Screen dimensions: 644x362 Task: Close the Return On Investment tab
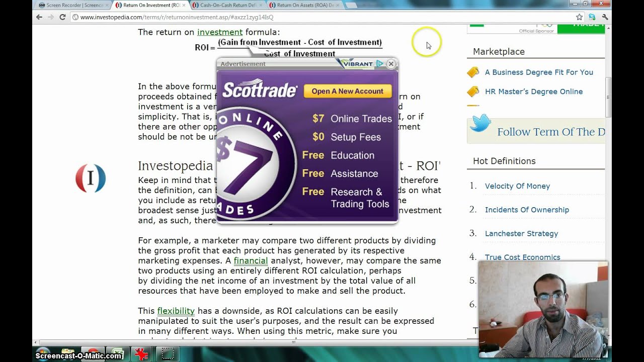(183, 5)
